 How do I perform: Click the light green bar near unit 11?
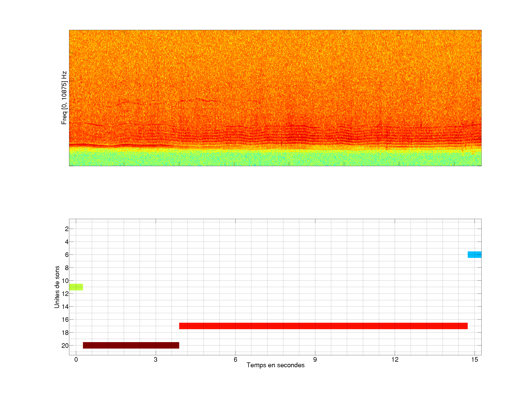76,287
